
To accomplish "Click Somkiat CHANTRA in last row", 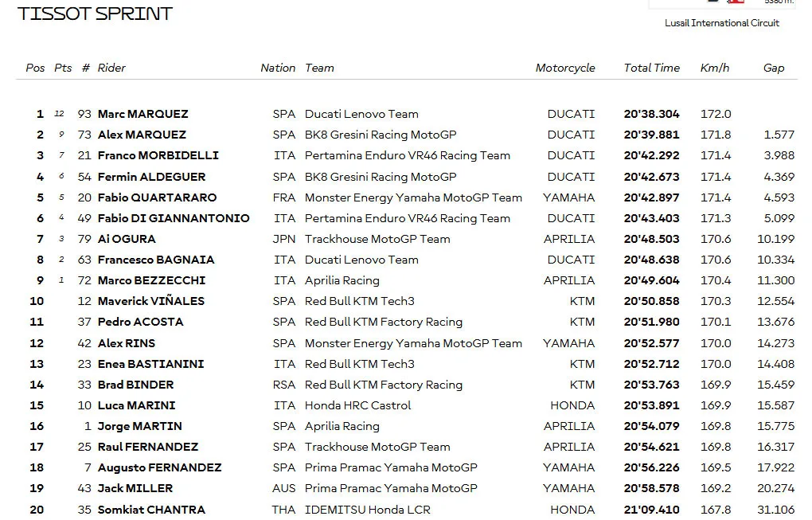I will tap(152, 510).
